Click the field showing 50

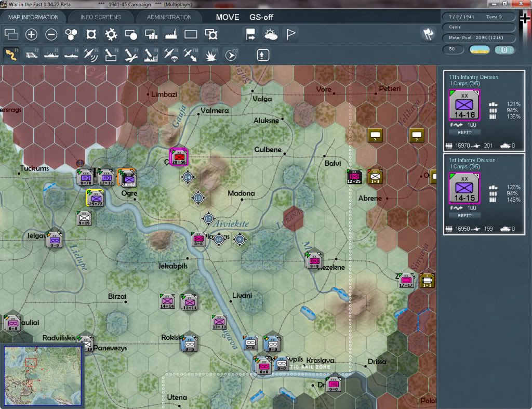453,49
